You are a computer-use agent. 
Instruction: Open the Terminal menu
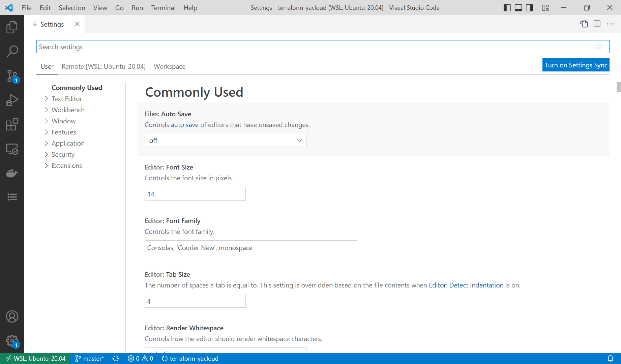[163, 8]
